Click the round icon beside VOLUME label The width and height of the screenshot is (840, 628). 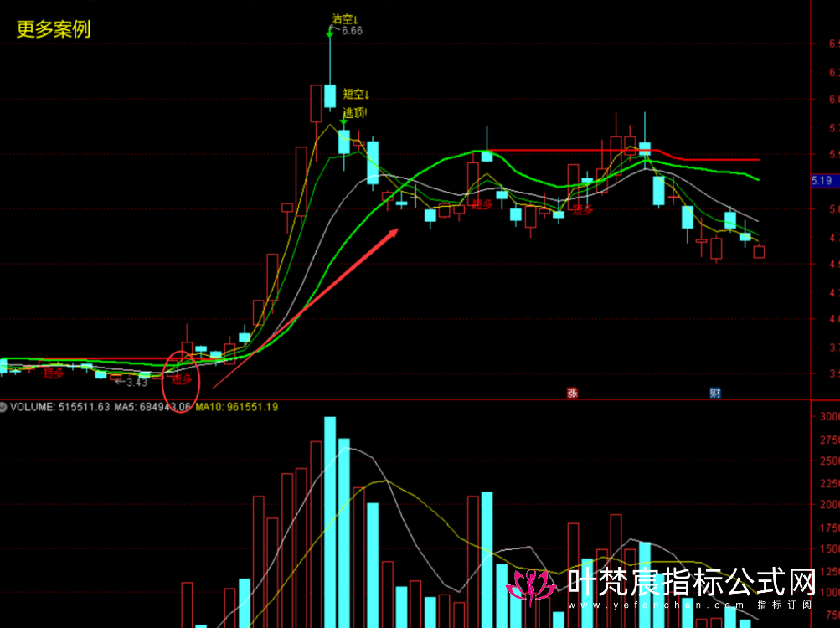(x=3, y=407)
